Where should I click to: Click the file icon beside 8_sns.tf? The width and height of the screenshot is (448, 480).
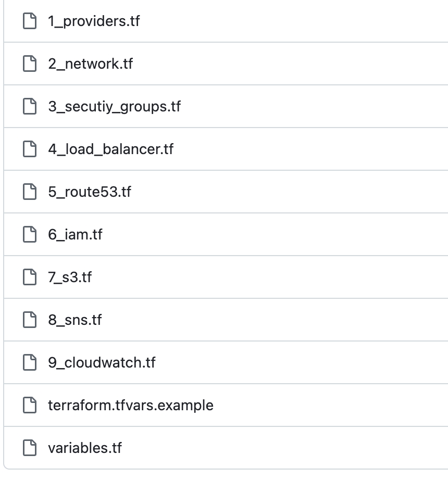pos(30,320)
